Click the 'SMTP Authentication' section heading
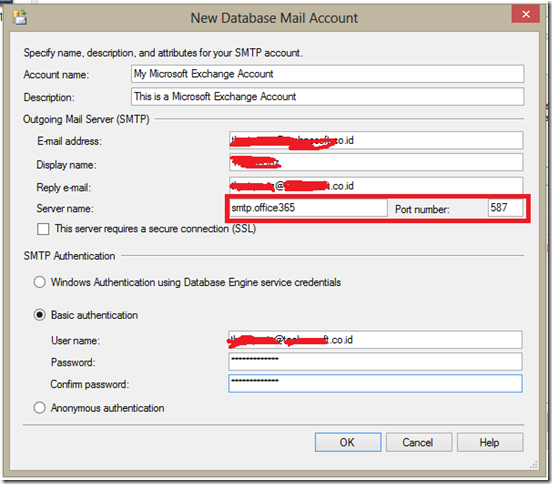The width and height of the screenshot is (552, 484). [69, 256]
